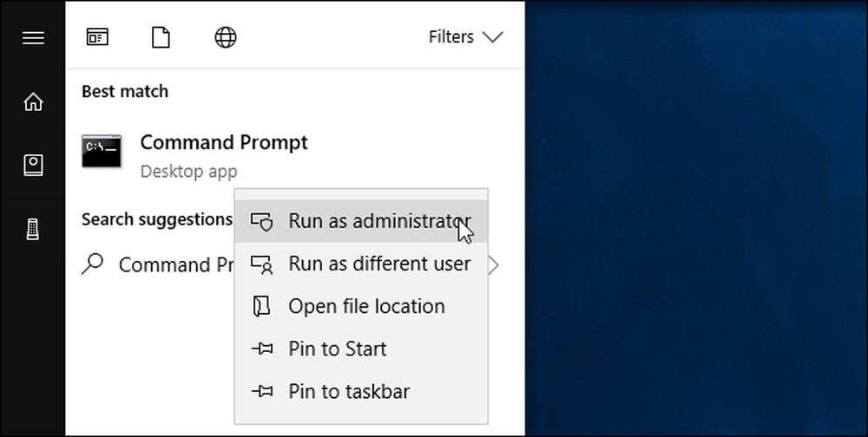Filter results by Documents icon
868x437 pixels.
[x=161, y=37]
